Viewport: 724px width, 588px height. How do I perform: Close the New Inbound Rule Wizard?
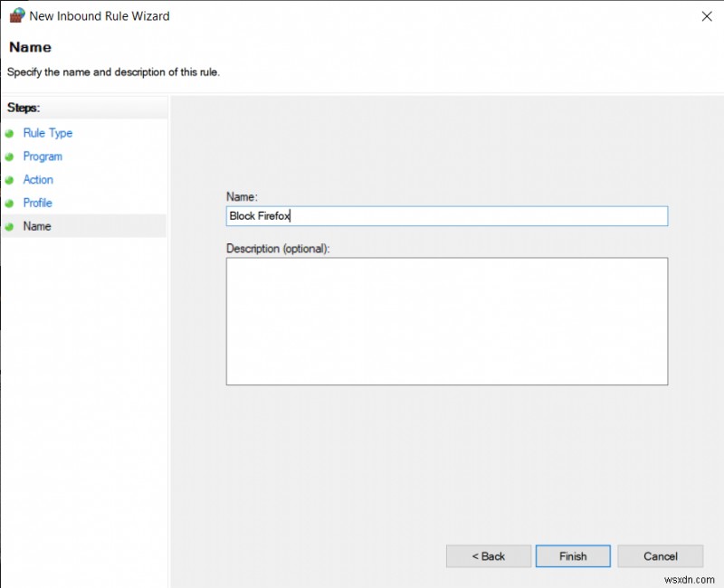(707, 15)
